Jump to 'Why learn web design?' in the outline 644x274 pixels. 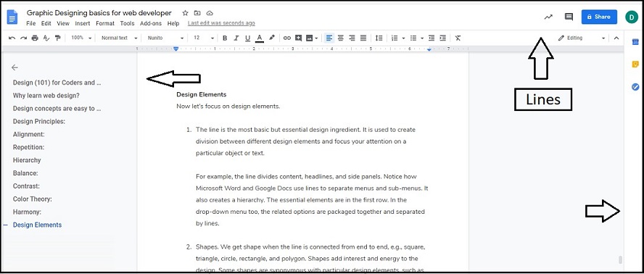[46, 96]
